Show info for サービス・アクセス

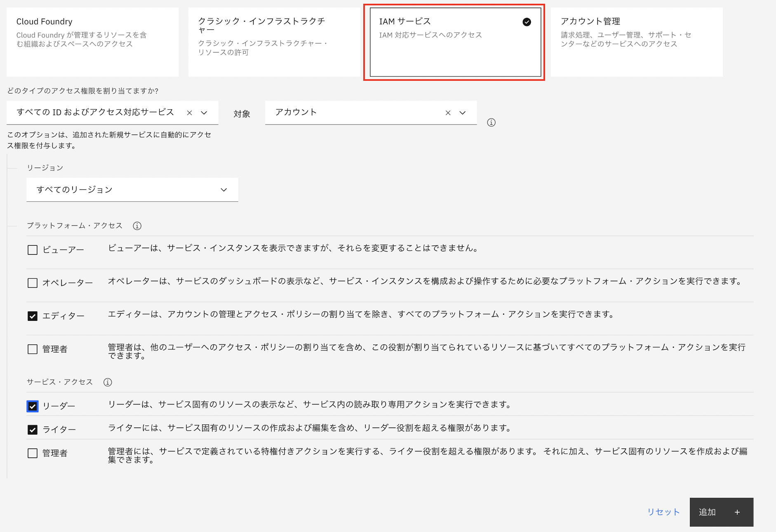point(108,382)
